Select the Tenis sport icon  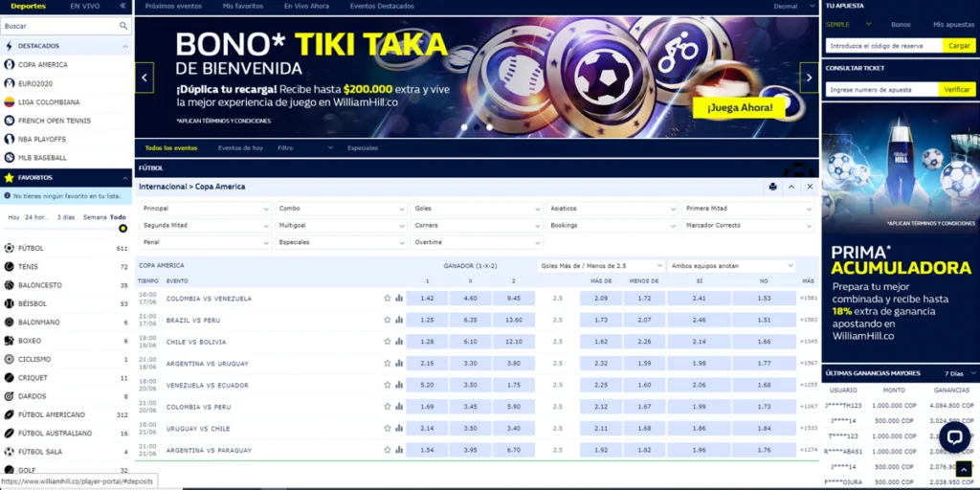point(9,267)
